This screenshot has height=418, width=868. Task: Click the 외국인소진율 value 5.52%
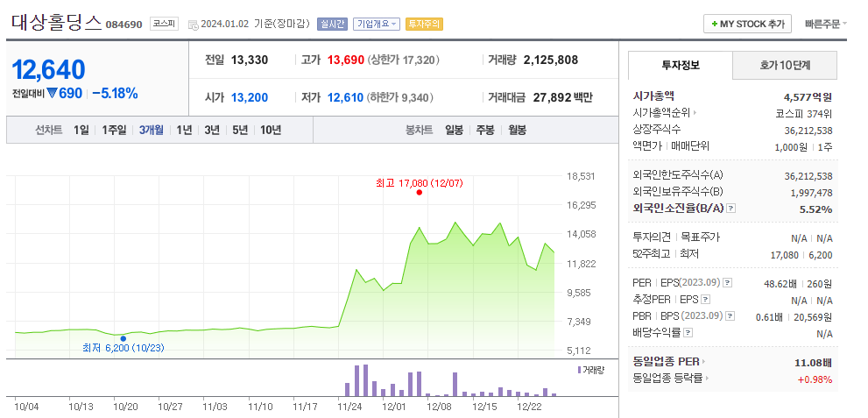816,209
